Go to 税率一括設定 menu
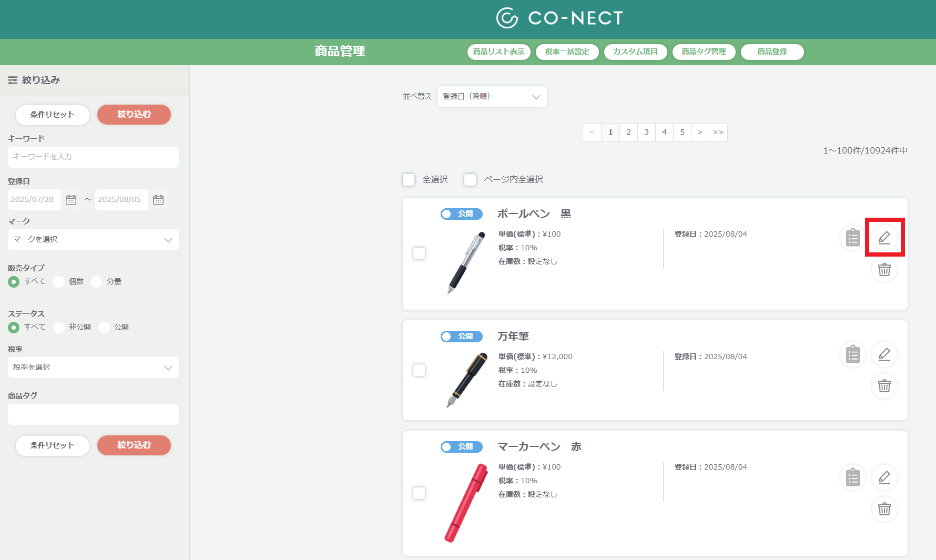 tap(567, 52)
